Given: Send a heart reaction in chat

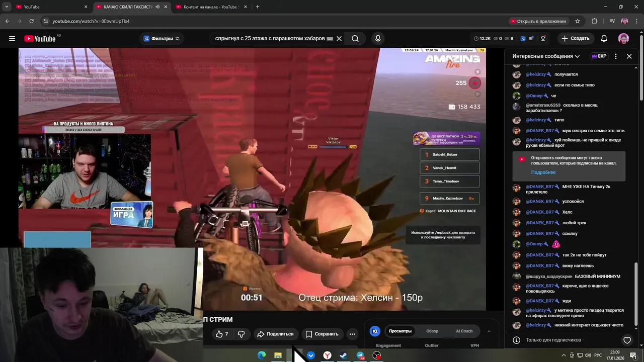Looking at the screenshot, I should coord(627,340).
